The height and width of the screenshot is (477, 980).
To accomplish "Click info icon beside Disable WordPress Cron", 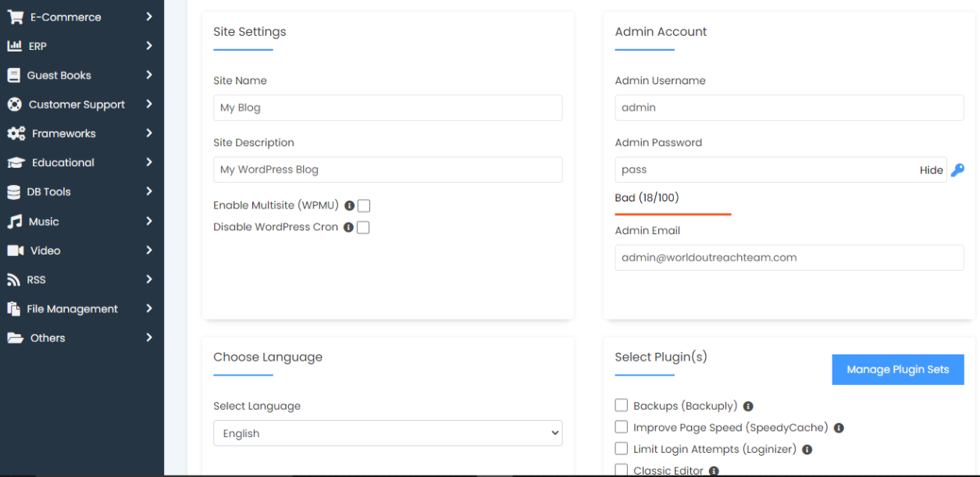I will click(x=349, y=228).
